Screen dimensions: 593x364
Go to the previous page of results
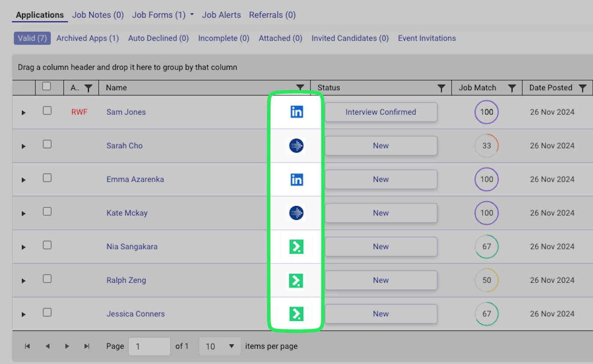pyautogui.click(x=48, y=346)
